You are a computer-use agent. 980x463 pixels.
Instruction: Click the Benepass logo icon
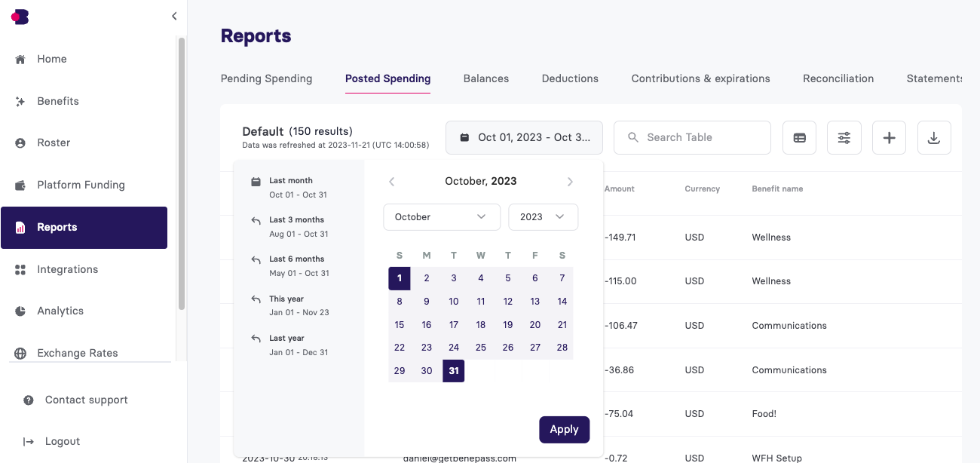click(20, 17)
